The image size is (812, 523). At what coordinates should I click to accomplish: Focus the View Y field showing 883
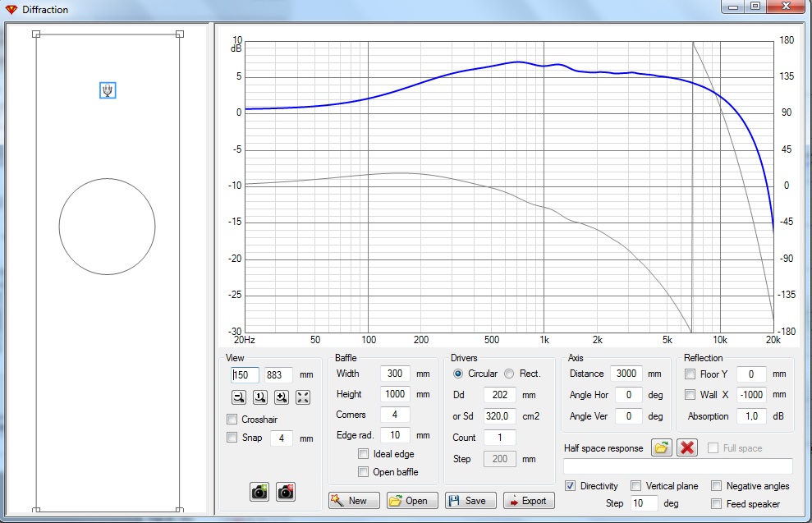[278, 375]
